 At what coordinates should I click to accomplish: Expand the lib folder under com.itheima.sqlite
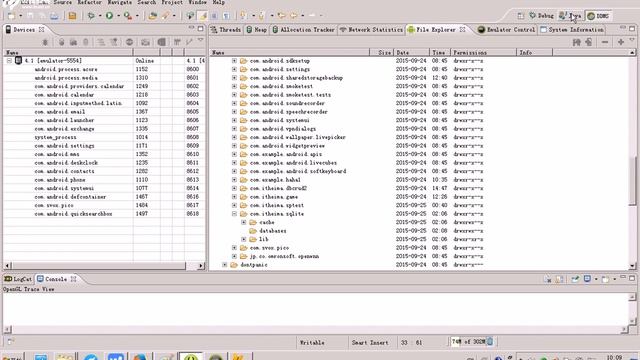pyautogui.click(x=244, y=239)
